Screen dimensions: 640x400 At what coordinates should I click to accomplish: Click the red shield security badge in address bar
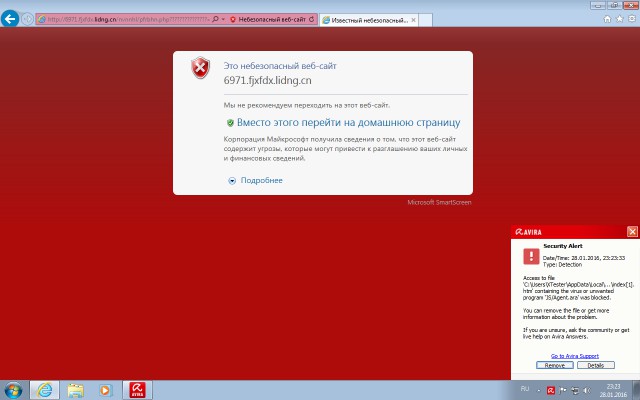(x=233, y=19)
